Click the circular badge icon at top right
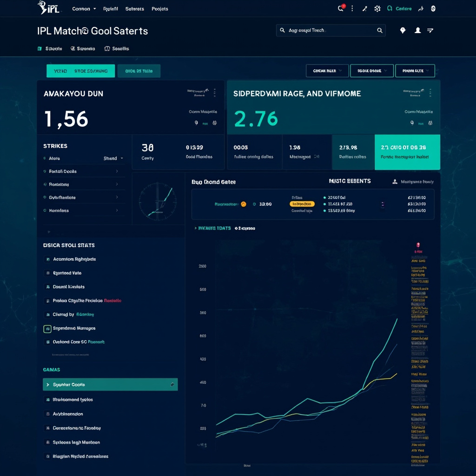The width and height of the screenshot is (476, 476). [433, 8]
